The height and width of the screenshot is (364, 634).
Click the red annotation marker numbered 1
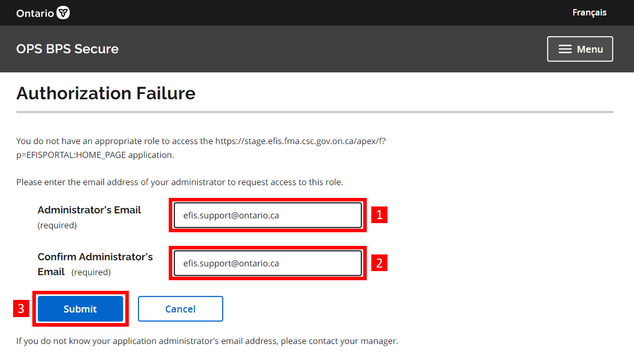(379, 215)
